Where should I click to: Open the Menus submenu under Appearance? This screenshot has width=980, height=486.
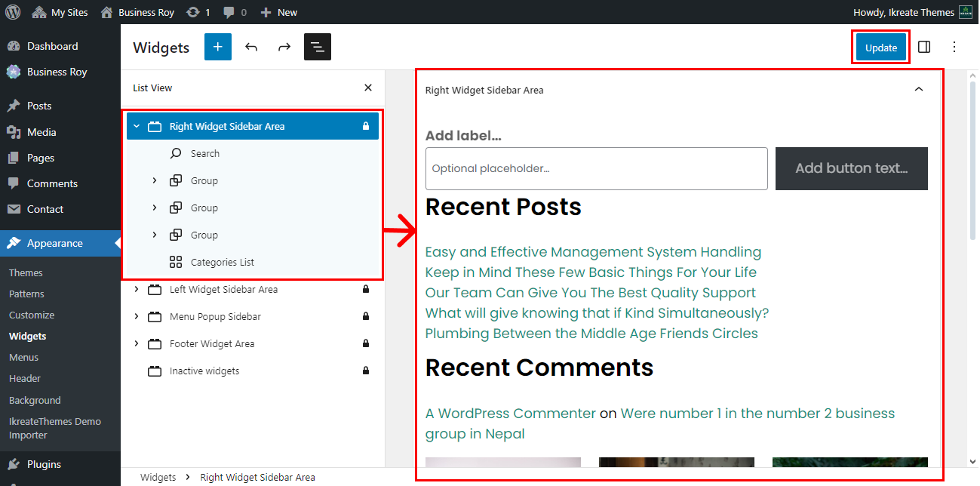pyautogui.click(x=23, y=358)
